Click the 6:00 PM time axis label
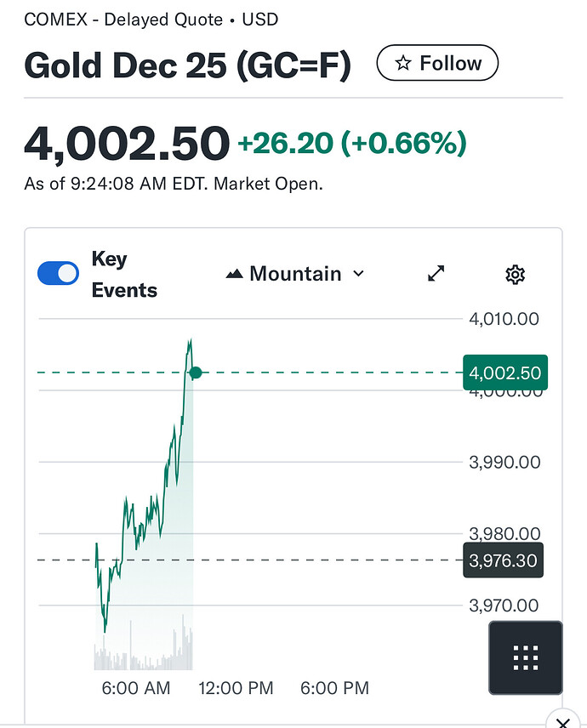Image resolution: width=587 pixels, height=728 pixels. click(334, 688)
